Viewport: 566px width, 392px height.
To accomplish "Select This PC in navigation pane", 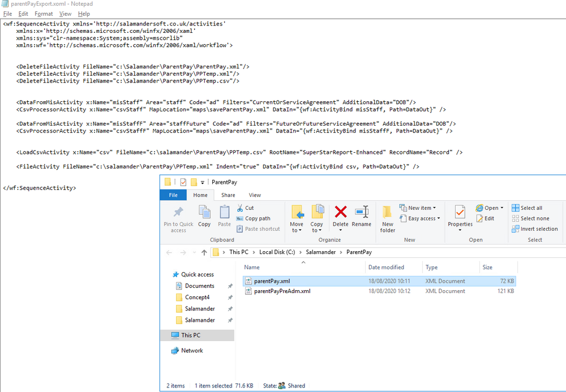I will (x=197, y=335).
